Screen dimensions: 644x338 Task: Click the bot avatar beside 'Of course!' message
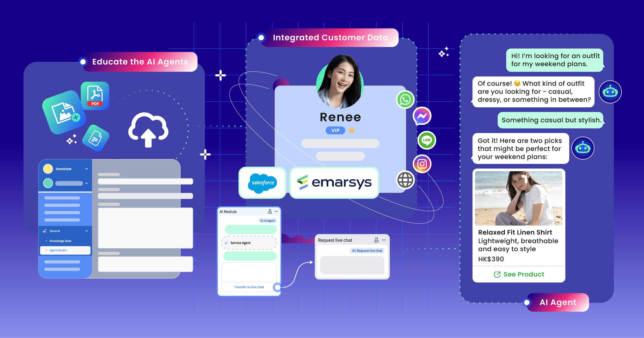point(610,92)
